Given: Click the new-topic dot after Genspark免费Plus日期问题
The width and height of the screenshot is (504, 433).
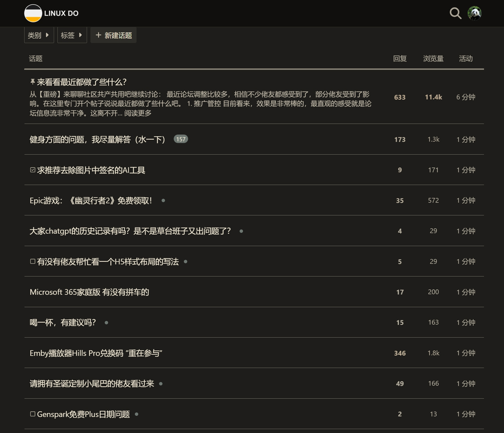Looking at the screenshot, I should pos(137,414).
